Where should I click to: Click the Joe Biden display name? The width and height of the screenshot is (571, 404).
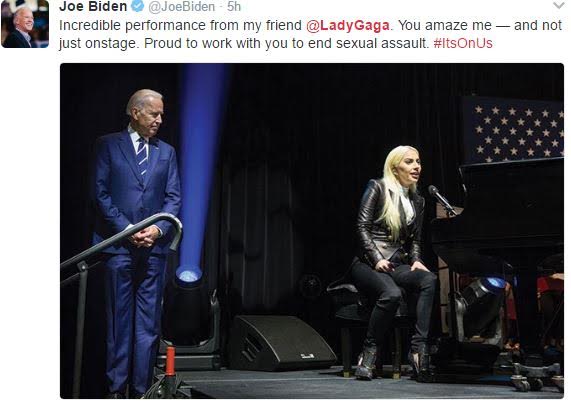click(x=93, y=6)
